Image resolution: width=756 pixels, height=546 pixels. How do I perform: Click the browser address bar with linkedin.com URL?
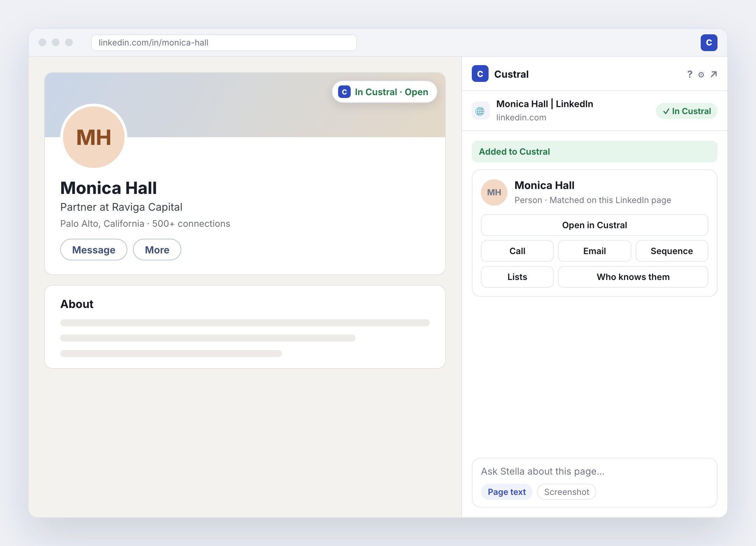tap(224, 43)
